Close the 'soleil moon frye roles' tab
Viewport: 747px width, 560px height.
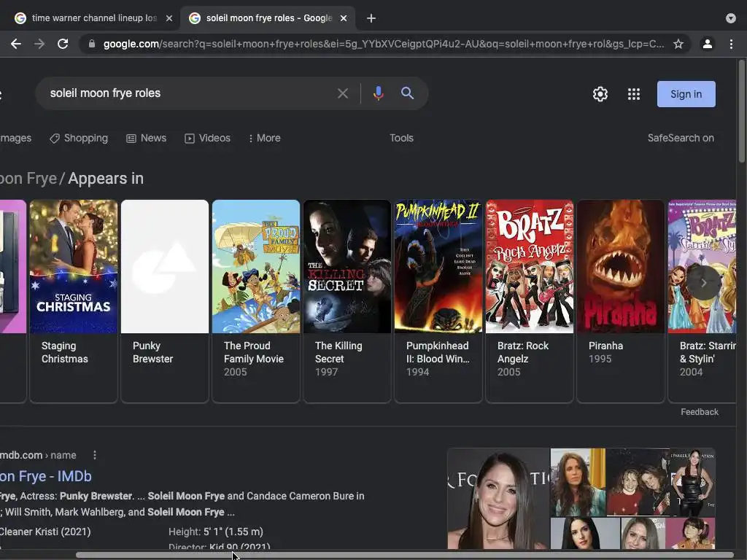(344, 18)
